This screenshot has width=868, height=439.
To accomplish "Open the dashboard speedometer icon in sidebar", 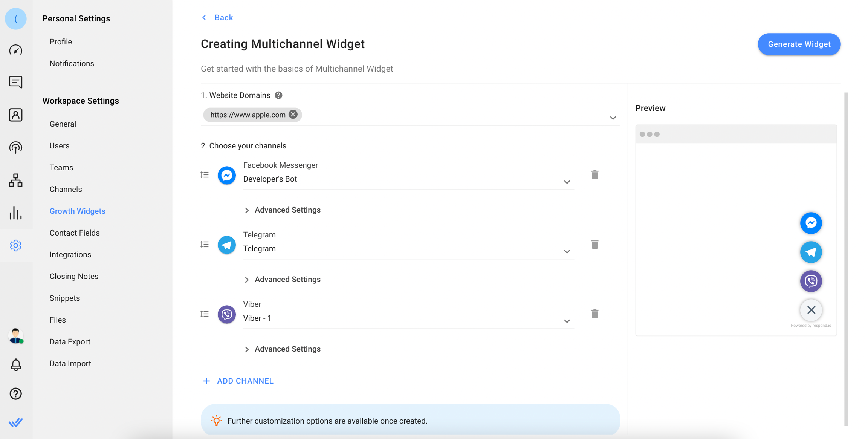I will point(16,50).
